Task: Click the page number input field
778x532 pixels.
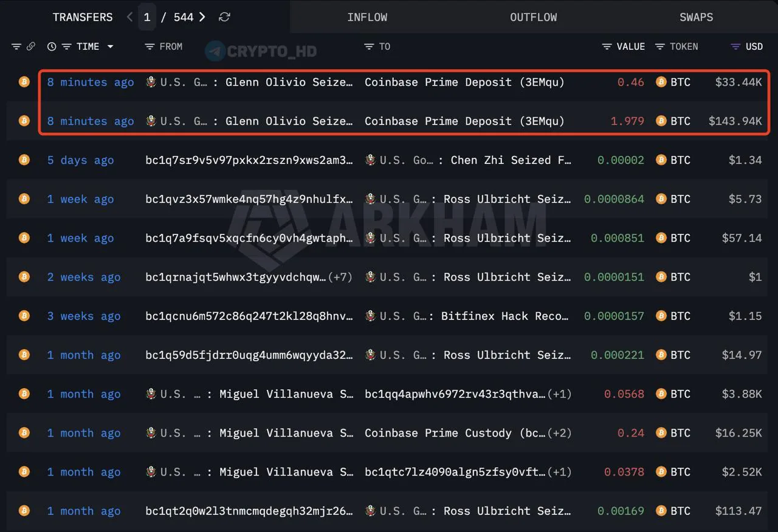Action: coord(146,17)
